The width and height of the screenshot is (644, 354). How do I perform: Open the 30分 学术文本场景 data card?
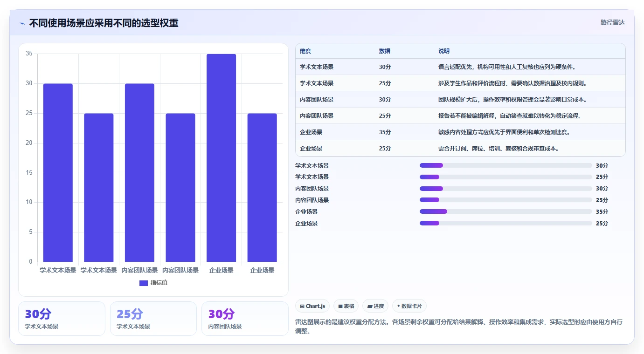tap(62, 319)
